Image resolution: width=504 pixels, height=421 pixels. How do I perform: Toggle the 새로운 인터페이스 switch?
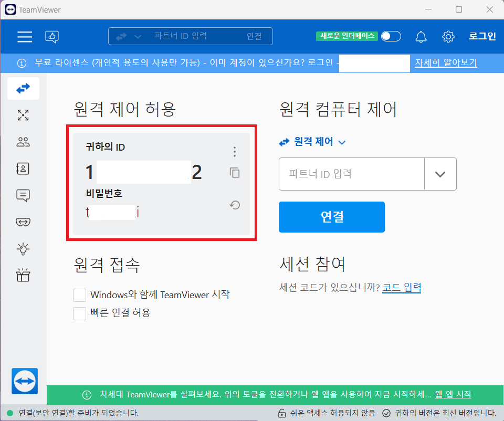[391, 37]
